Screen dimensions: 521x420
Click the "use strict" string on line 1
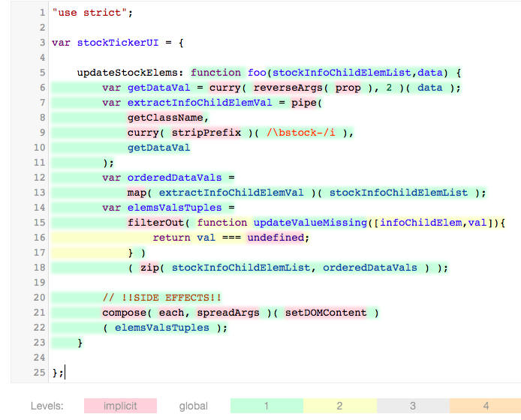click(x=89, y=13)
